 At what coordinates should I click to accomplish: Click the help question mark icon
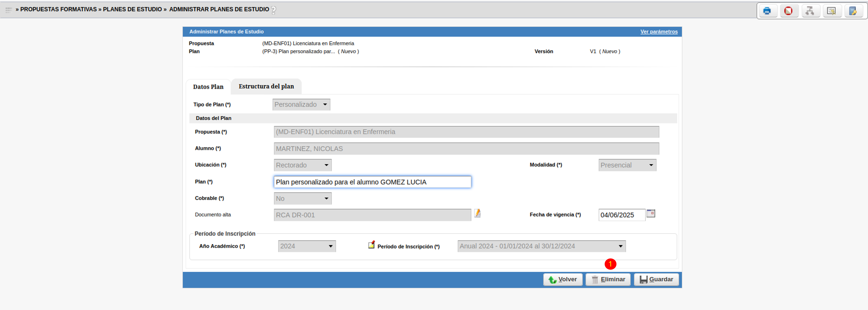coord(274,10)
